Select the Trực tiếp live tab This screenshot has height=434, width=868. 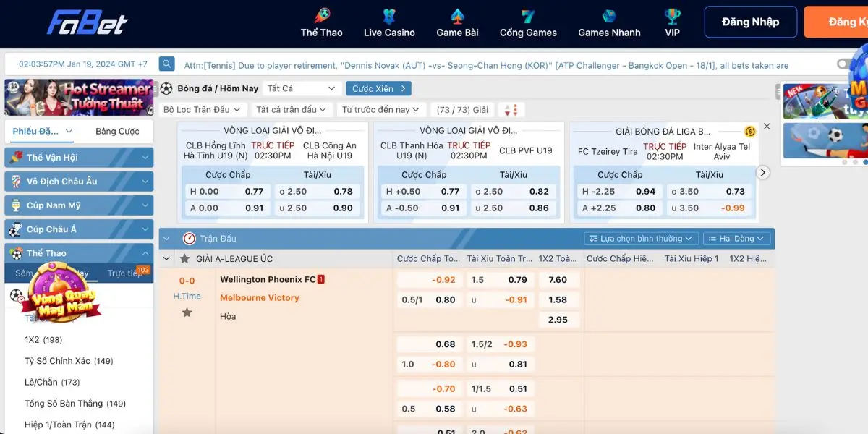coord(126,273)
